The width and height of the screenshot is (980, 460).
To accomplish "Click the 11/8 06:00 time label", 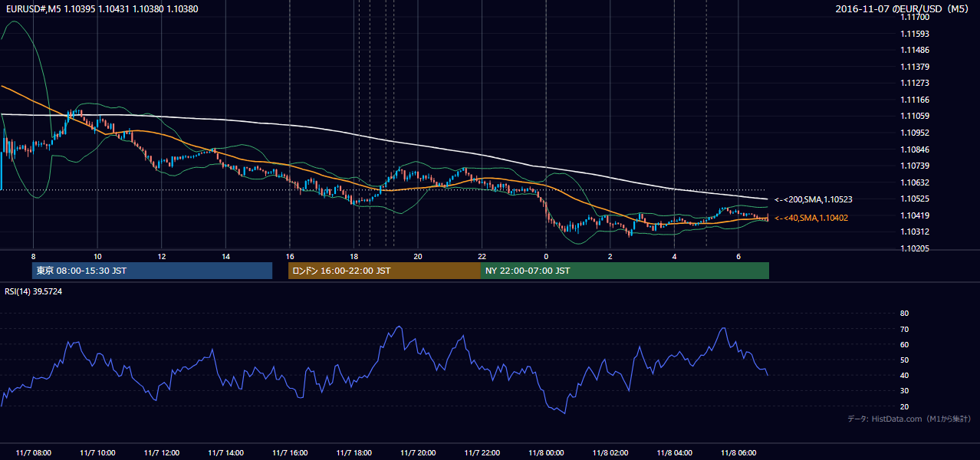I will point(738,452).
